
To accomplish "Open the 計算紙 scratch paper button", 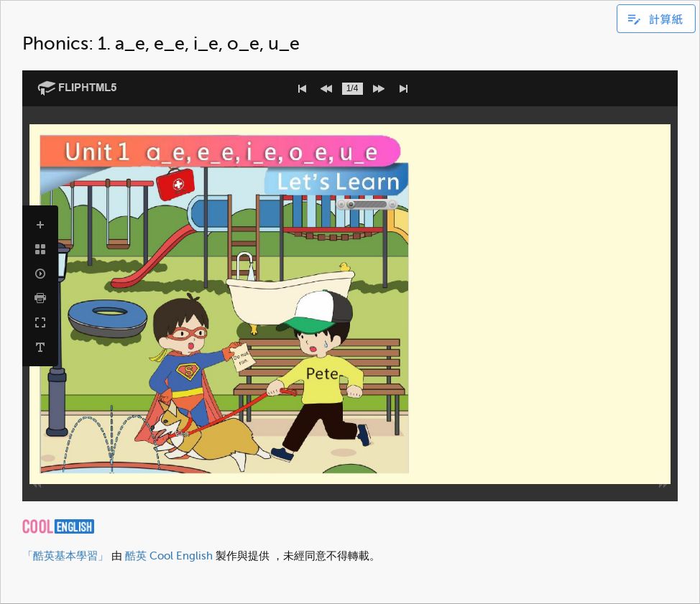I will [655, 19].
